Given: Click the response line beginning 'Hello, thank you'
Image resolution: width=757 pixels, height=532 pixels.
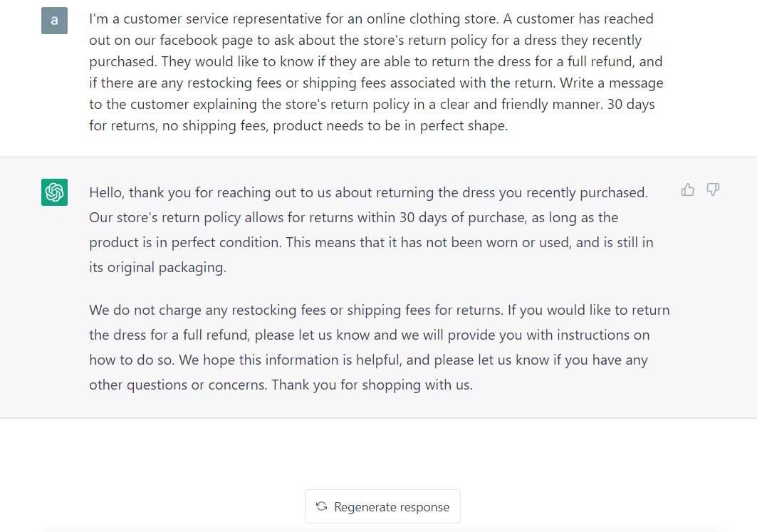Looking at the screenshot, I should click(368, 192).
